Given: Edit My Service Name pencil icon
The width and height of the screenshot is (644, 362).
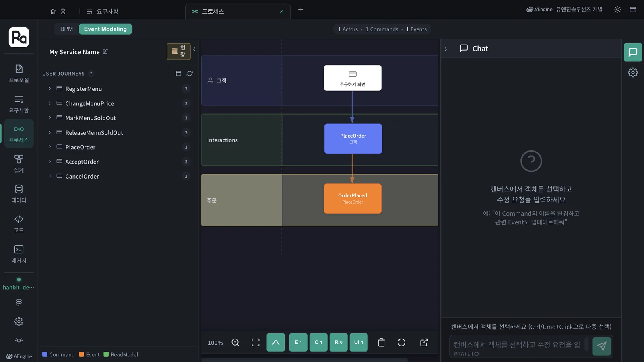Looking at the screenshot, I should pyautogui.click(x=105, y=51).
